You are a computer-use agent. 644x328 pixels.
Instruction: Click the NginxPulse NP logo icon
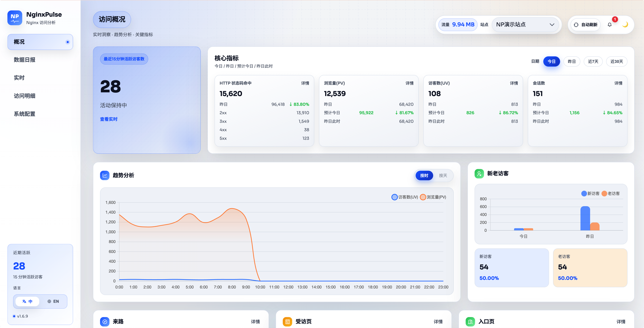15,18
